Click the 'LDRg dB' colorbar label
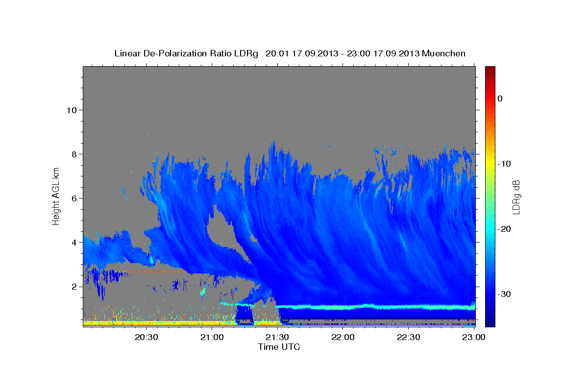This screenshot has width=588, height=392. [x=515, y=197]
